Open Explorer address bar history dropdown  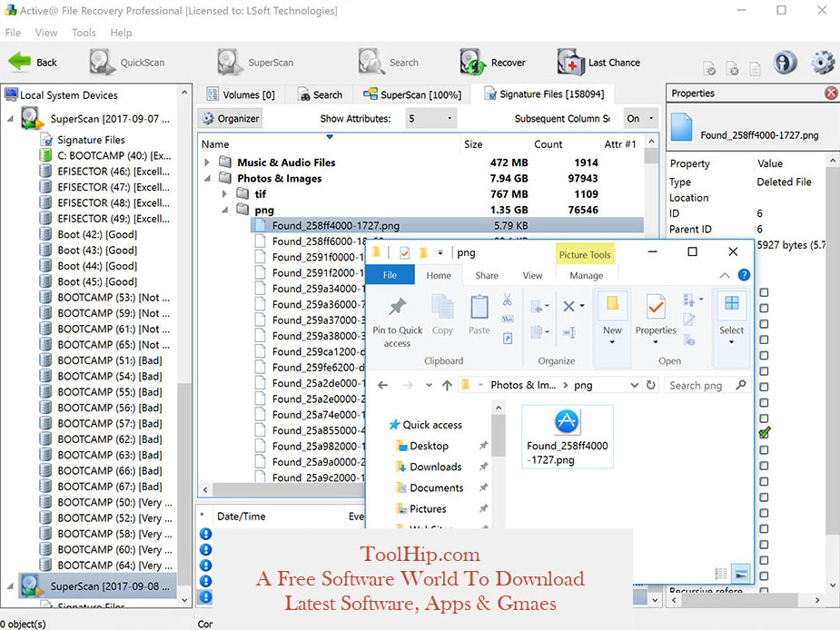634,385
